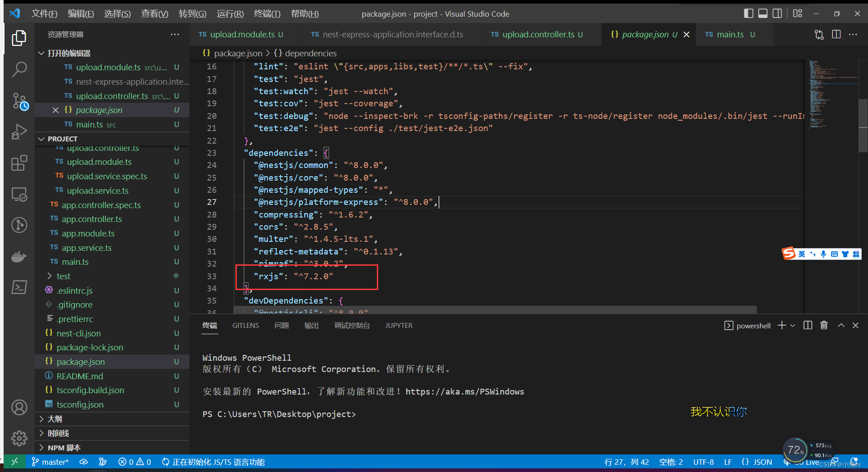Select the JSON language mode in status bar
The height and width of the screenshot is (472, 868).
tap(763, 462)
